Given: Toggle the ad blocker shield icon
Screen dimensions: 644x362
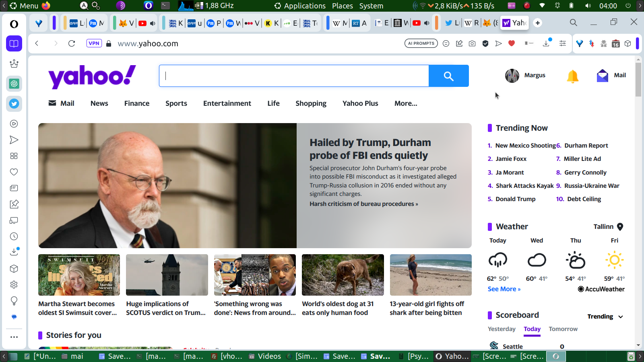Looking at the screenshot, I should point(485,43).
